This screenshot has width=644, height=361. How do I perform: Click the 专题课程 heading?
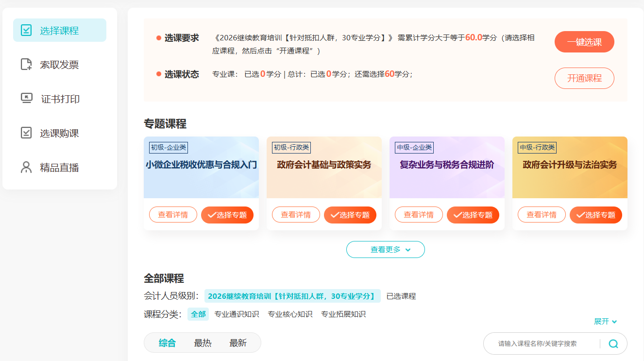[165, 123]
